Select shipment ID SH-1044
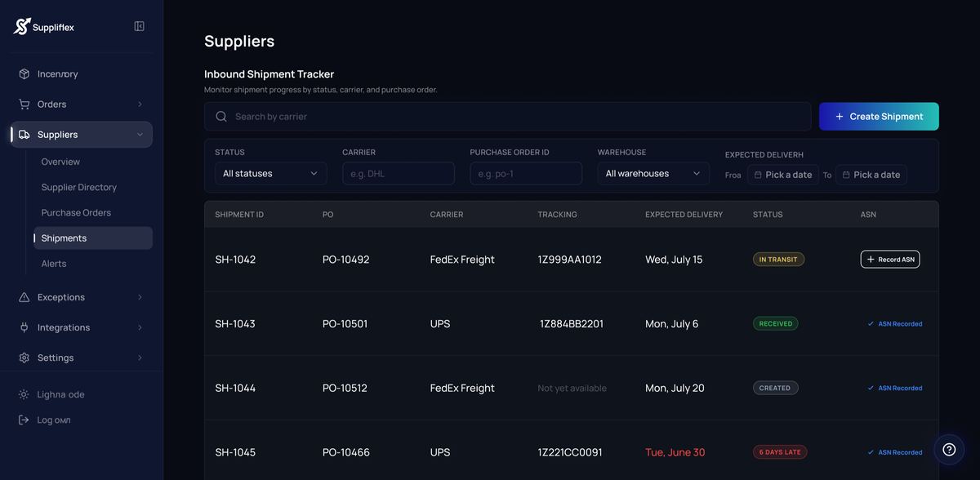 click(x=235, y=388)
